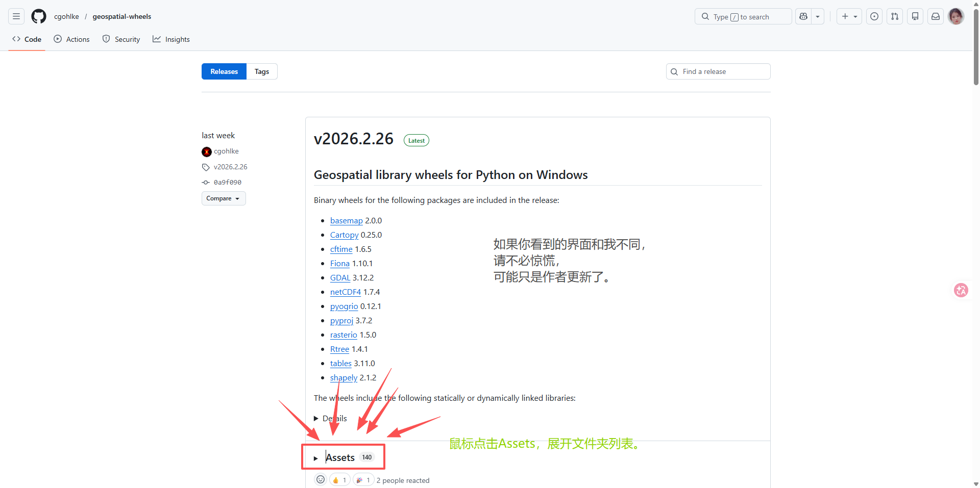This screenshot has height=488, width=980.
Task: Expand the Assets 140 section
Action: pos(344,457)
